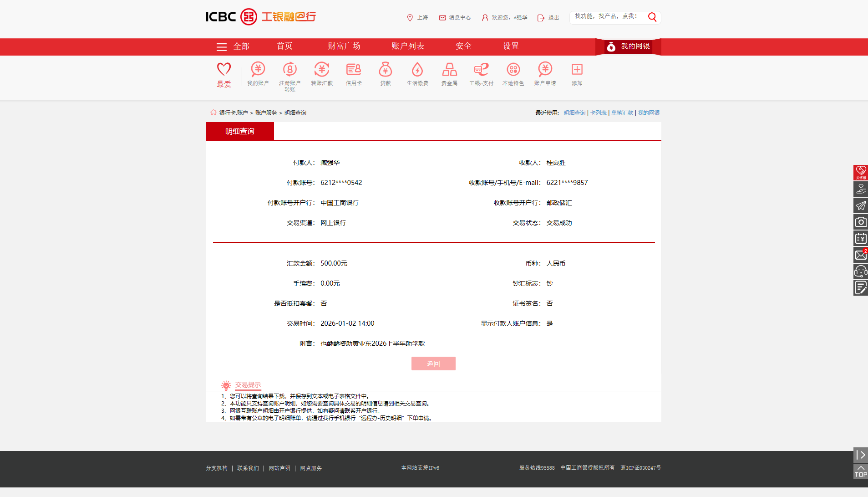Screen dimensions: 868x497
Task: Switch to the 财富广场 nav item
Action: coord(344,46)
